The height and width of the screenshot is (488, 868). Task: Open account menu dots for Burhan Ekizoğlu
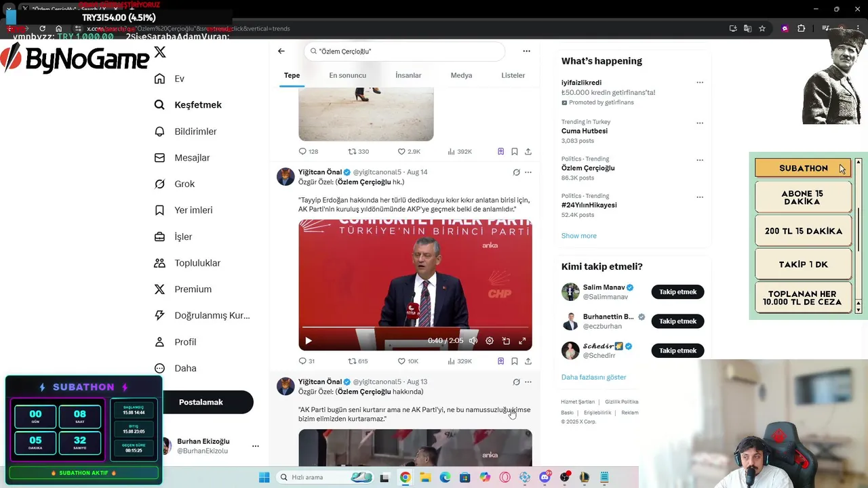256,446
